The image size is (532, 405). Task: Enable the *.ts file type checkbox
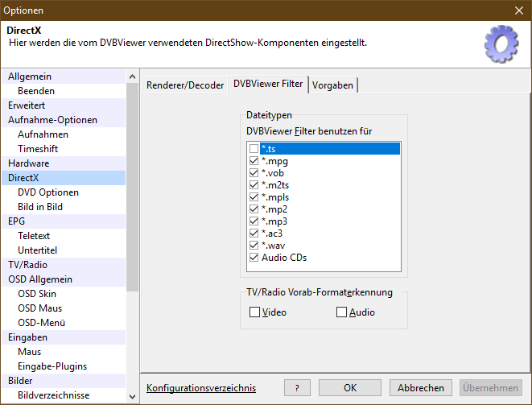coord(254,149)
